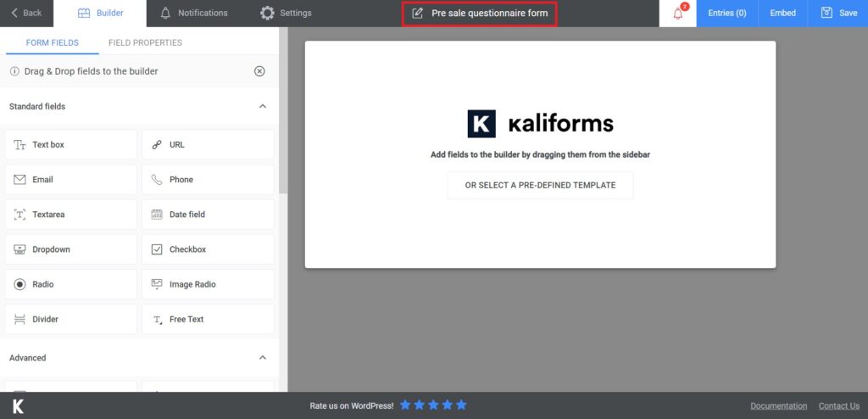The height and width of the screenshot is (419, 868).
Task: Click the Kaliforms logo in the builder
Action: (540, 124)
